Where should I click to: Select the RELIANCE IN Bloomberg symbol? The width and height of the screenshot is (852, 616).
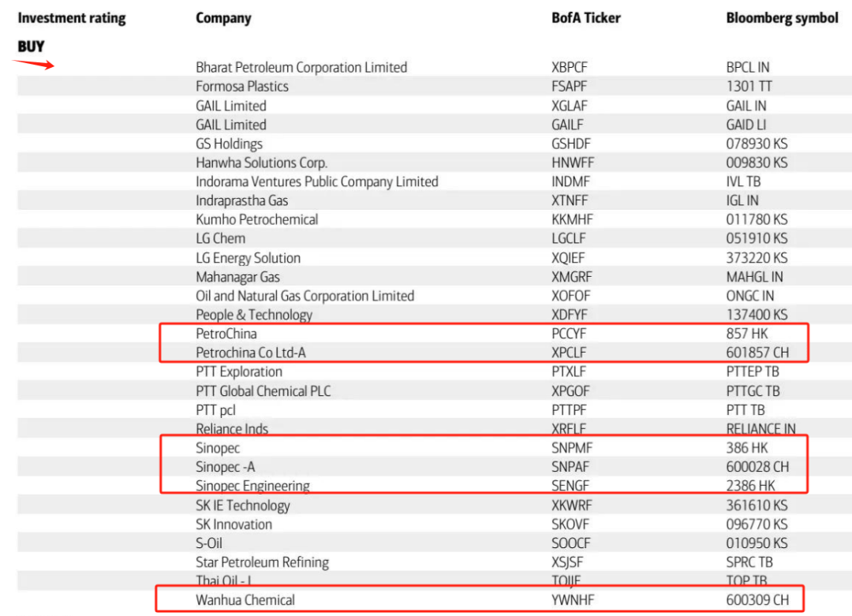coord(760,429)
